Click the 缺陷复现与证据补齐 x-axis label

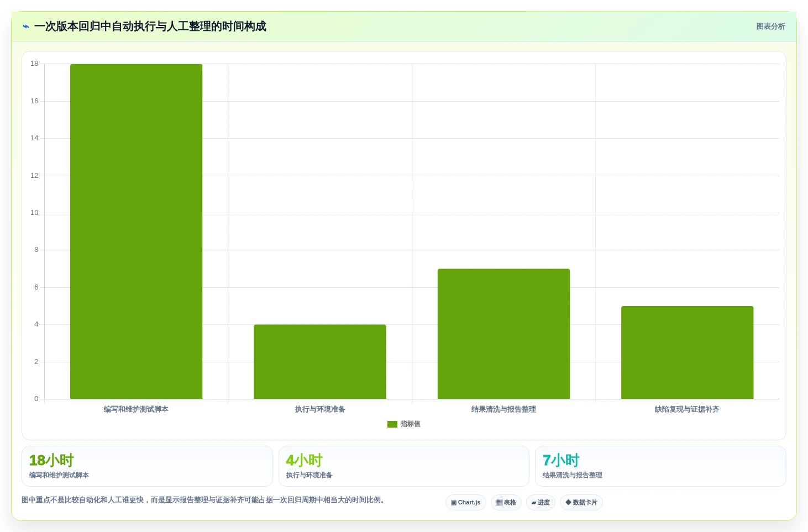687,409
